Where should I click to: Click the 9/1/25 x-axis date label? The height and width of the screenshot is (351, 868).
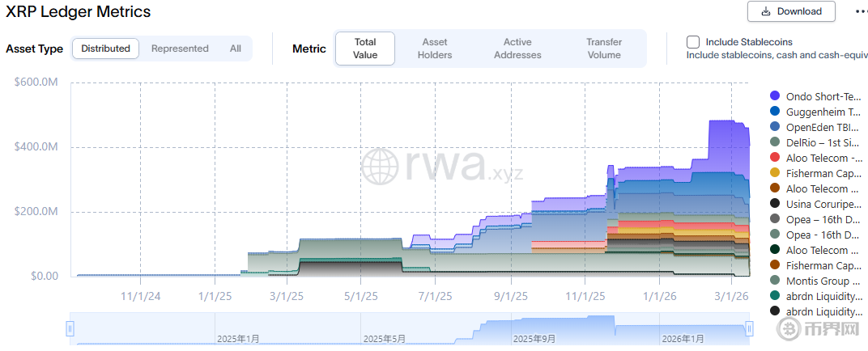(x=510, y=296)
